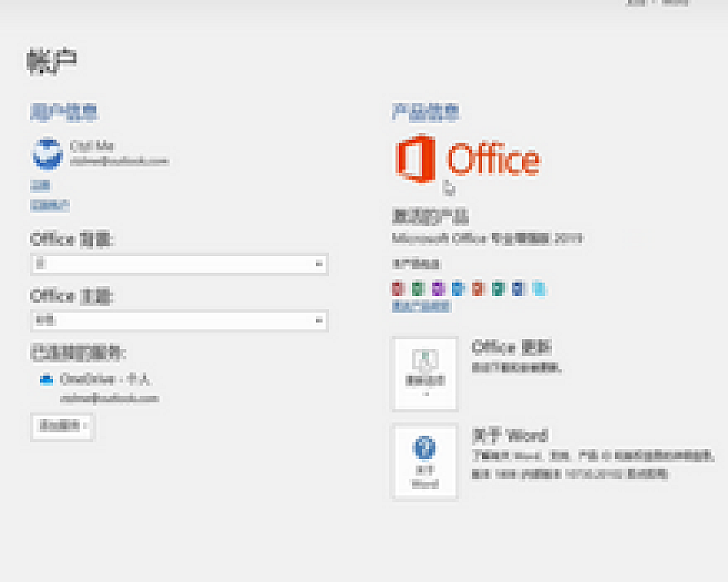This screenshot has height=582, width=728.
Task: Click the teal Publisher product icon
Action: [498, 289]
